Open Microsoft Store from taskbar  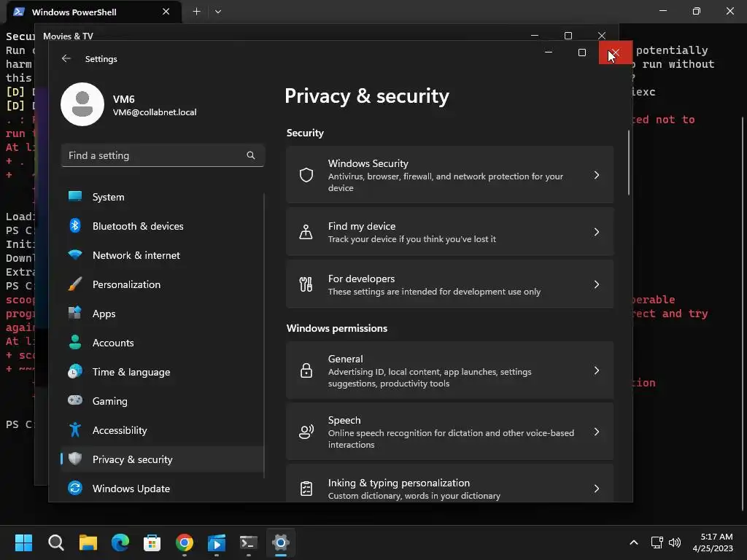[152, 542]
